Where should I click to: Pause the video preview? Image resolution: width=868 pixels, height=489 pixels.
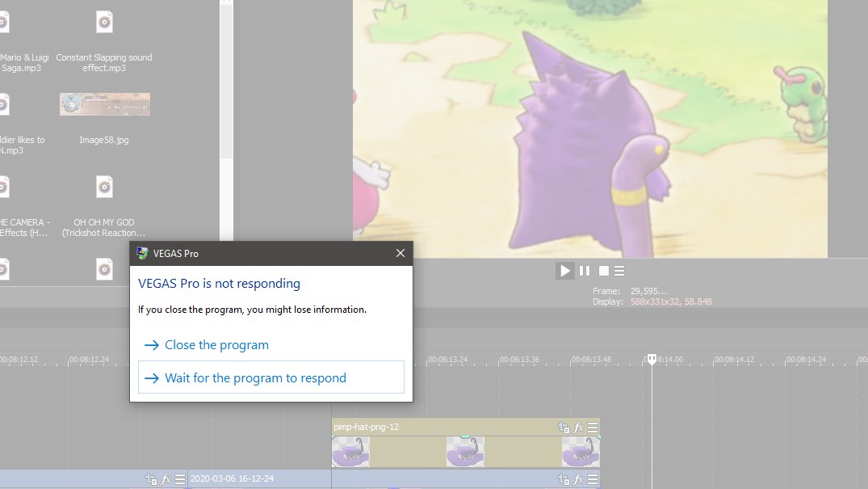[x=585, y=271]
